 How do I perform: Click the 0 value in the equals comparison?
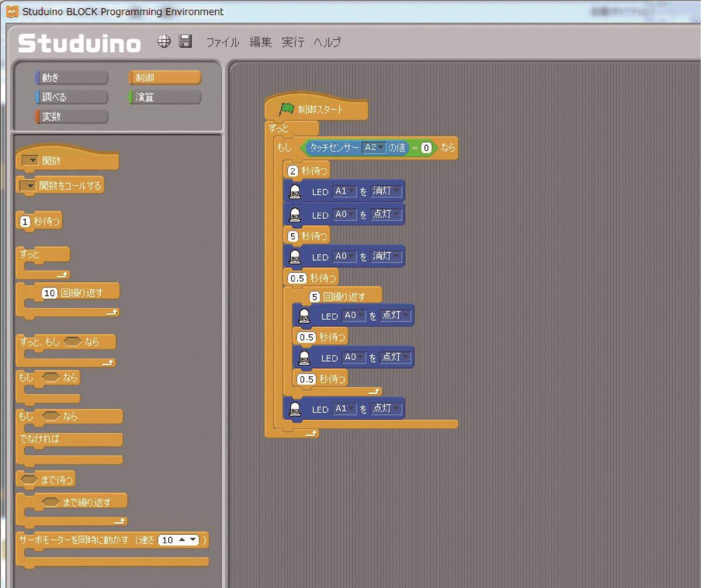pyautogui.click(x=427, y=148)
